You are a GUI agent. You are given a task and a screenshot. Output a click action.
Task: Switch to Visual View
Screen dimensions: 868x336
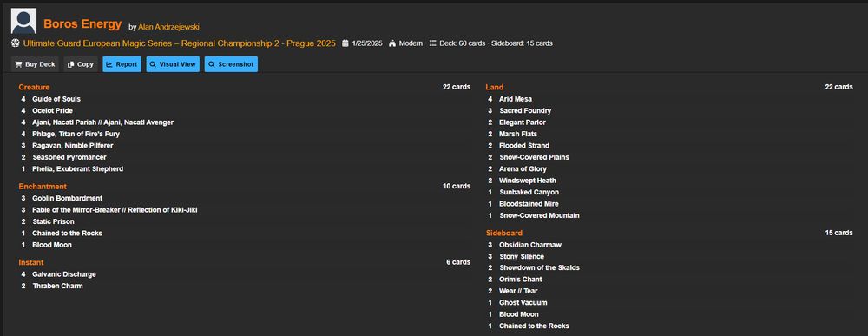pyautogui.click(x=173, y=64)
